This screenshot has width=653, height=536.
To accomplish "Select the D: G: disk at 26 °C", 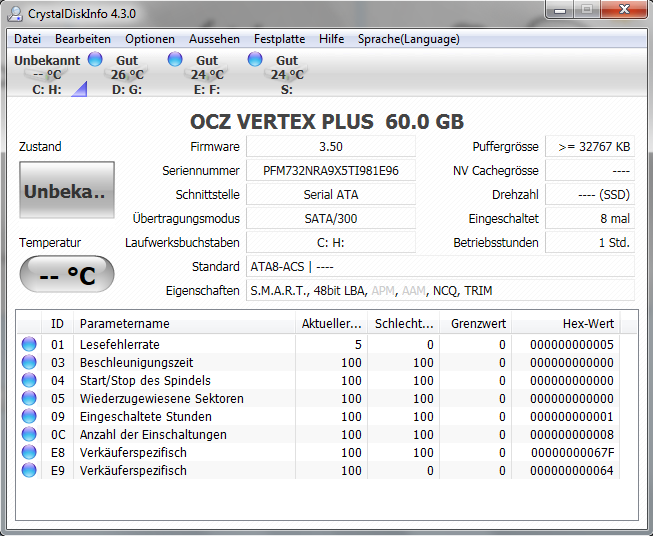I will point(127,75).
